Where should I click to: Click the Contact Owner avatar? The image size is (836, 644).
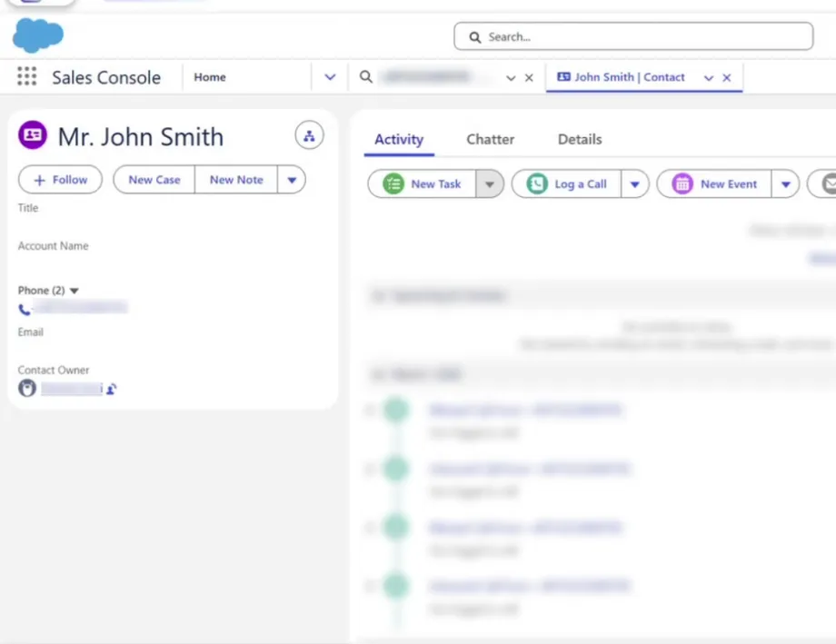27,388
